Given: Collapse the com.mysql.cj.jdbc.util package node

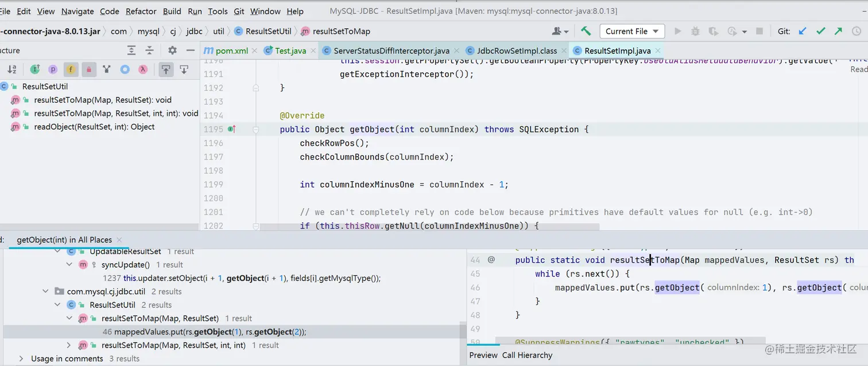Looking at the screenshot, I should [x=46, y=291].
